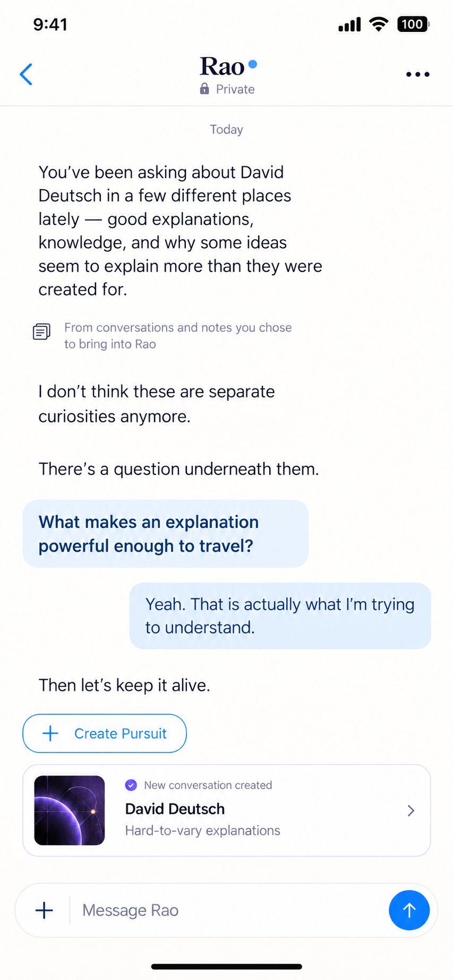Tap the planet thumbnail on conversation card
This screenshot has height=980, width=453.
click(70, 810)
